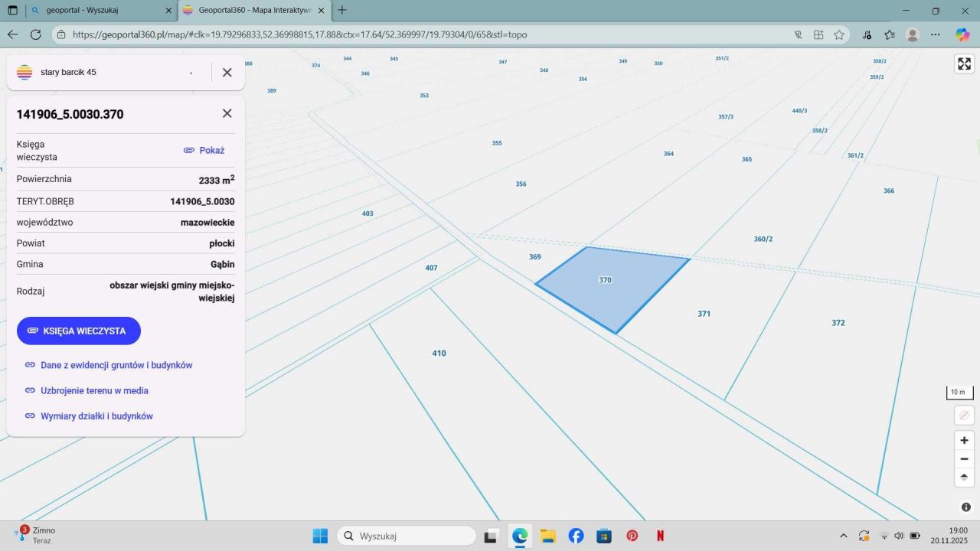This screenshot has height=551, width=980.
Task: Add this page to favorites
Action: pyautogui.click(x=839, y=34)
